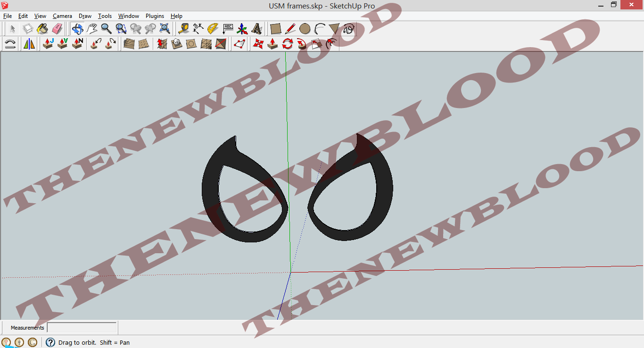
Task: Select Sandbox From Contours tool
Action: 129,44
